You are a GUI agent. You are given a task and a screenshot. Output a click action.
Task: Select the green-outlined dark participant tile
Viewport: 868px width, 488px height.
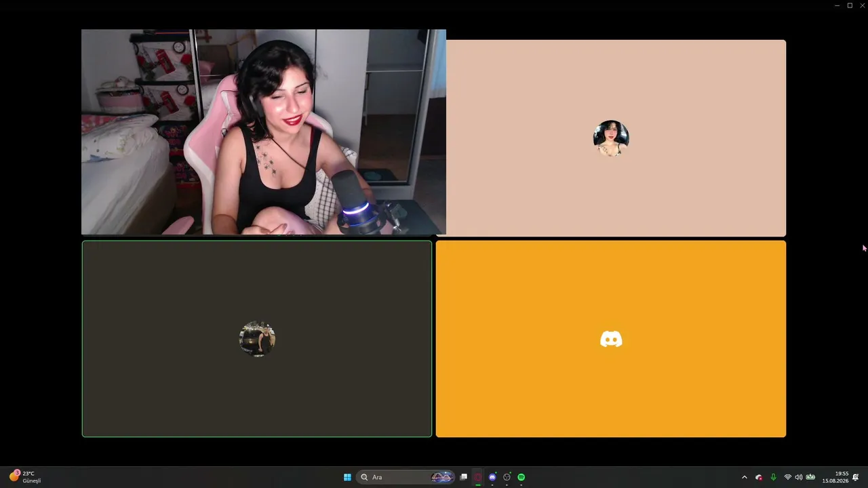(x=257, y=339)
